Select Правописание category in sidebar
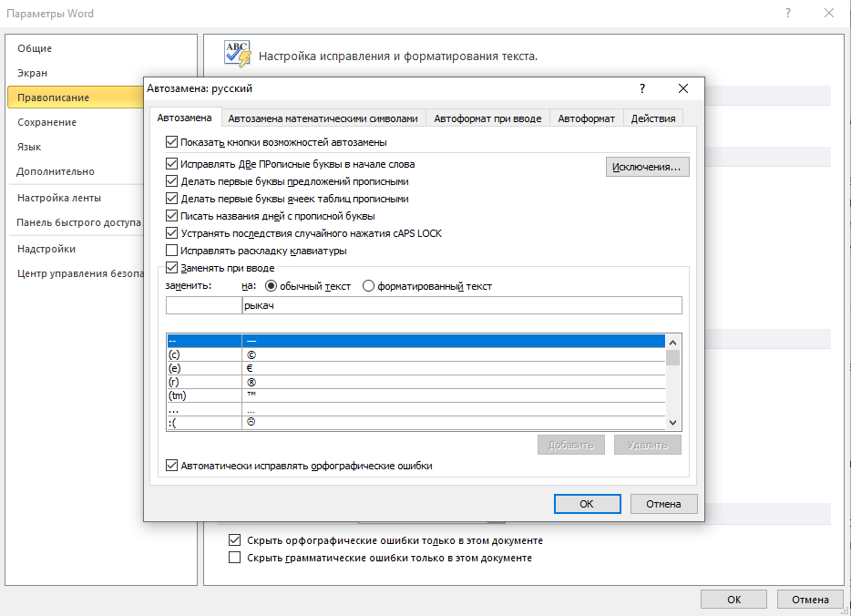 (76, 98)
